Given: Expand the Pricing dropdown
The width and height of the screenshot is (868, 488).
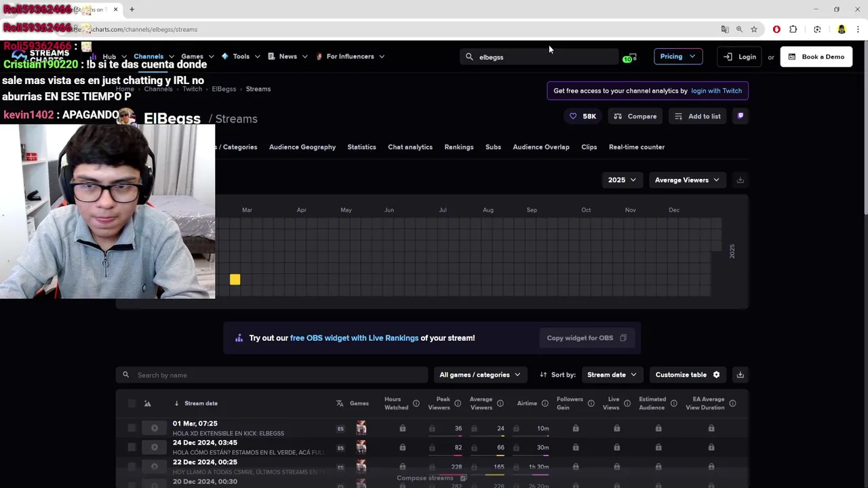Looking at the screenshot, I should click(x=677, y=57).
